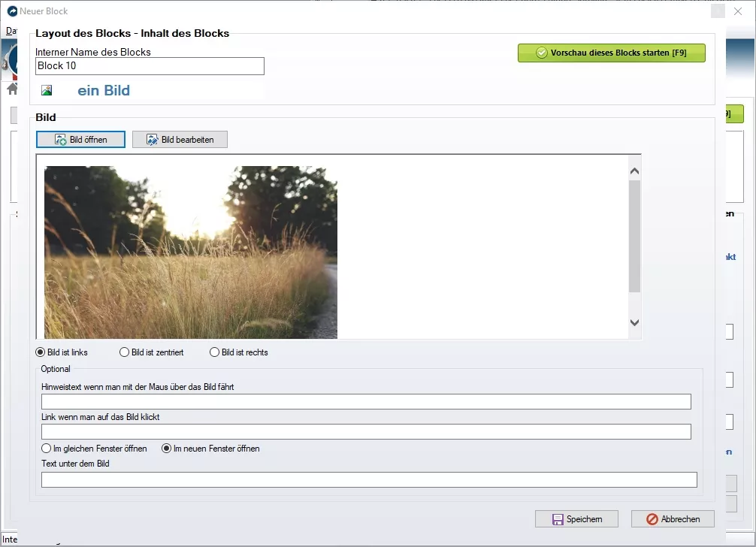This screenshot has width=756, height=547.
Task: Click the grass field image thumbnail
Action: click(x=191, y=252)
